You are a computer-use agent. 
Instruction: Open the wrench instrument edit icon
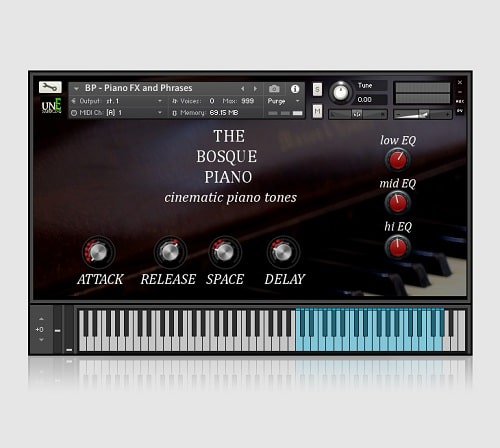[x=50, y=87]
